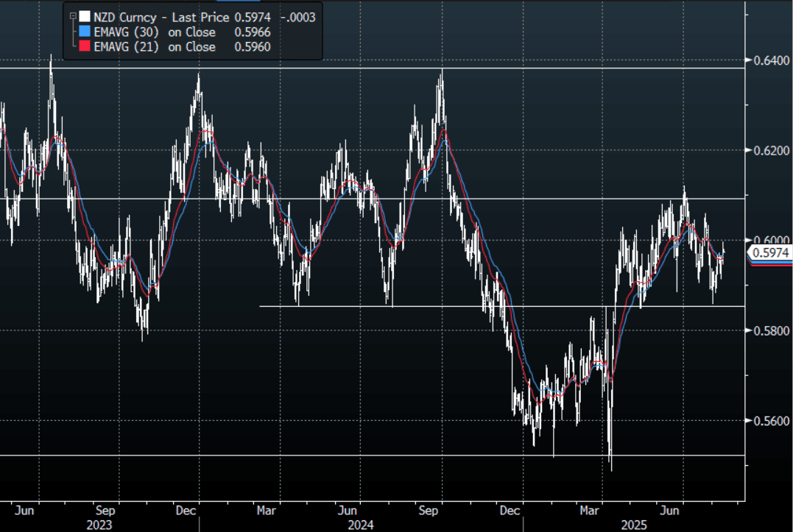Click the 0.5600 price axis label
This screenshot has height=532, width=793.
click(769, 421)
